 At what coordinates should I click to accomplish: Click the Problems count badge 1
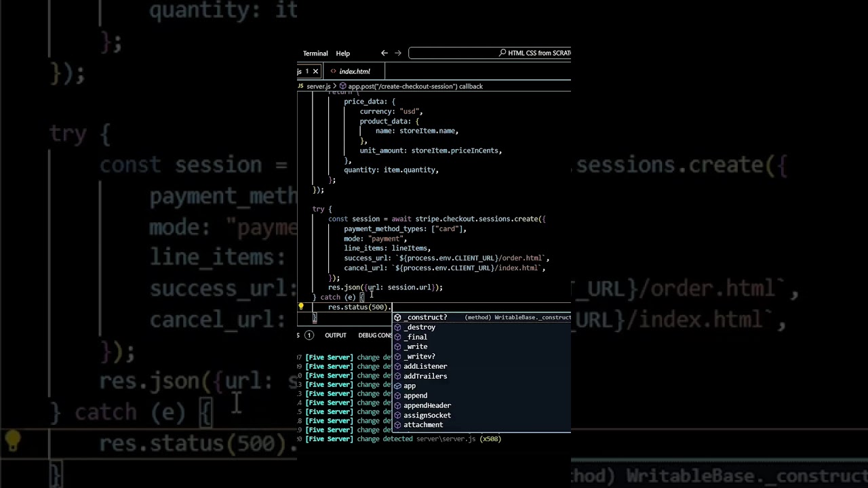click(x=309, y=335)
